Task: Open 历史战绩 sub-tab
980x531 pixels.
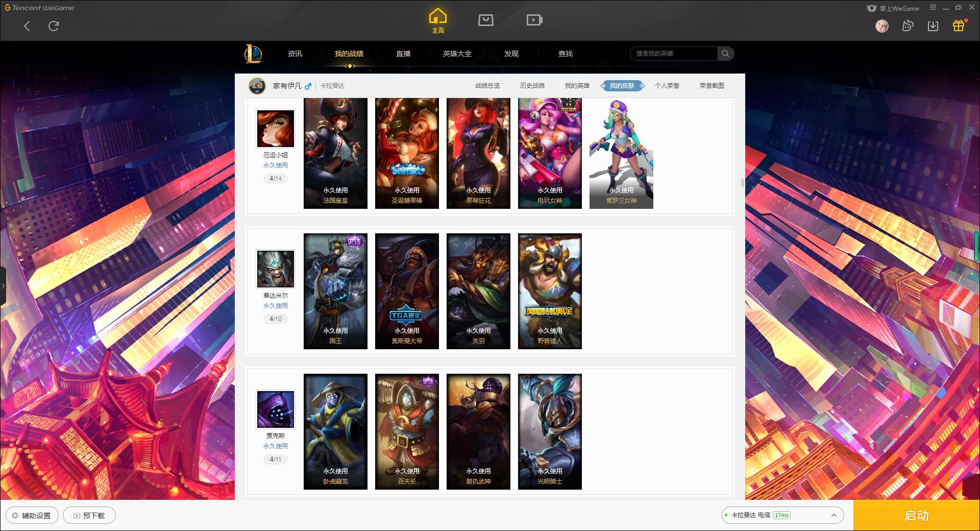Action: pyautogui.click(x=532, y=86)
